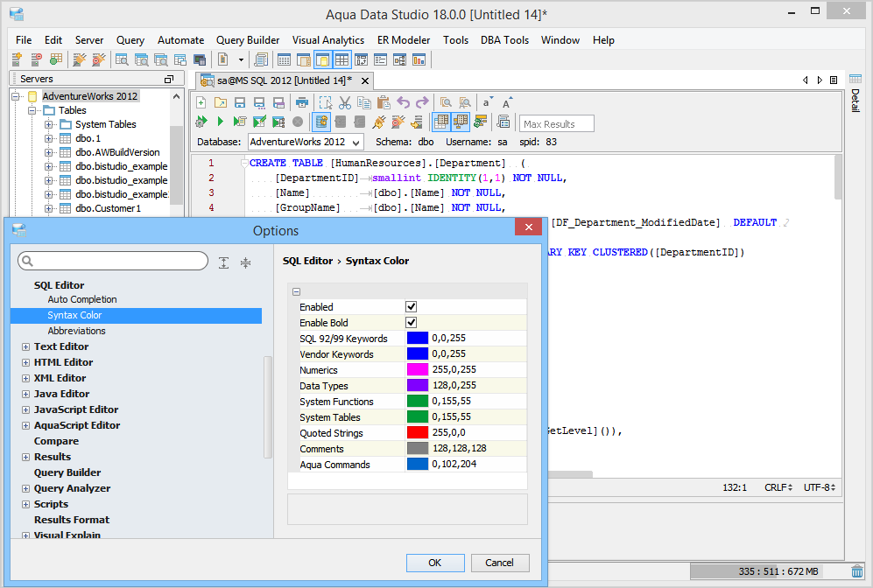873x588 pixels.
Task: Click the Comments gray color swatch
Action: click(x=418, y=448)
